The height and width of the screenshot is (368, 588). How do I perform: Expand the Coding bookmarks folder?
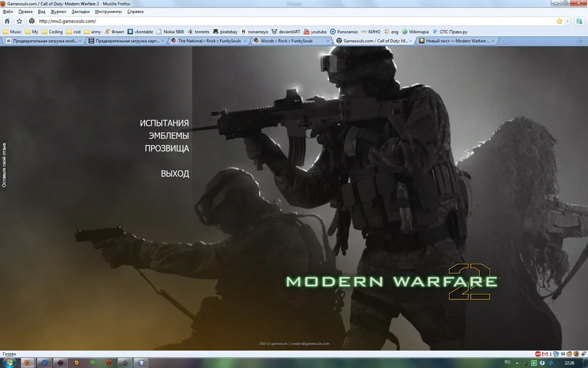[52, 32]
